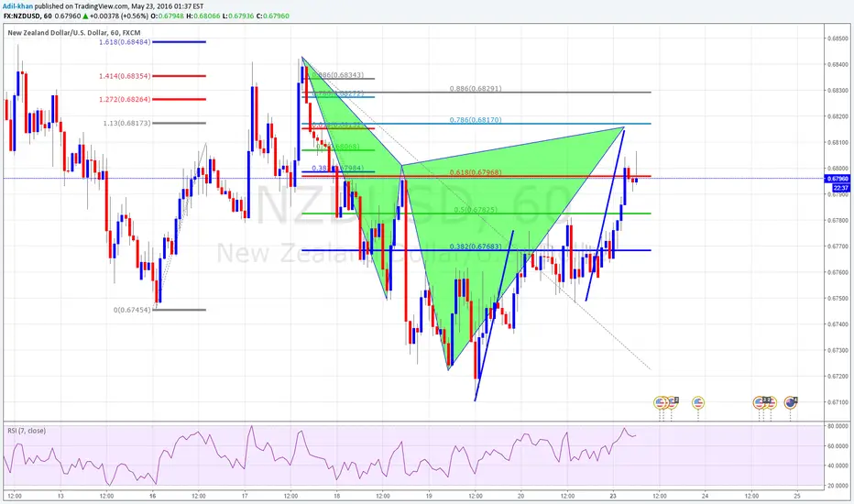This screenshot has height=504, width=854.
Task: Click the 80.0000 RSI scale label
Action: [838, 426]
